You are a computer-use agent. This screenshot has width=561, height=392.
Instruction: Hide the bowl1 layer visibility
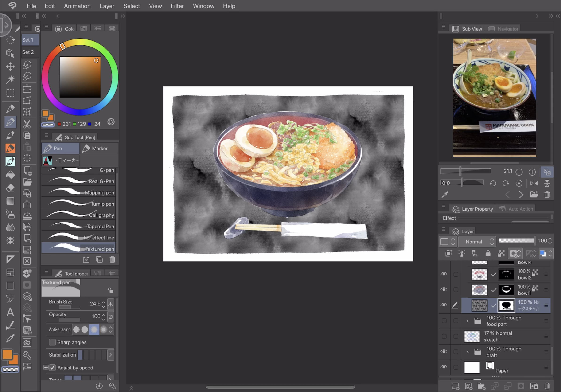(x=444, y=290)
